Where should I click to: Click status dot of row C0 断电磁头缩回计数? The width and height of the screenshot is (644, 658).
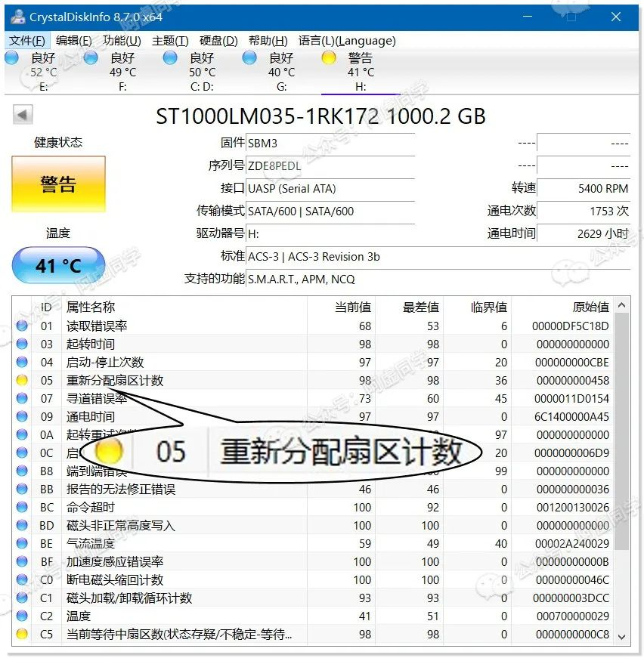[22, 579]
